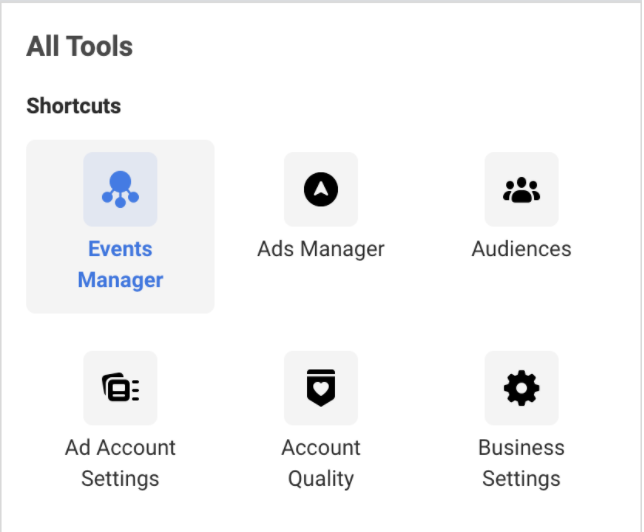Click the Business Settings text label
Viewport: 644px width, 532px height.
pos(521,463)
